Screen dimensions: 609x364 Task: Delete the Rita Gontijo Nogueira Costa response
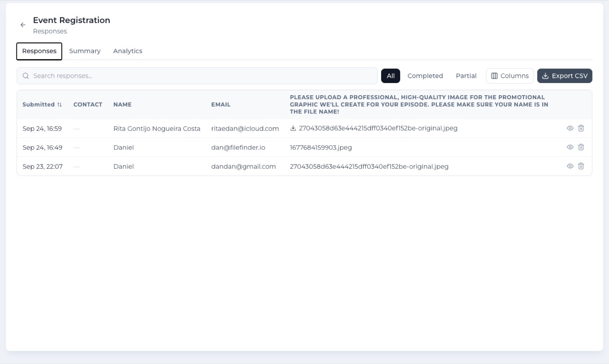coord(581,128)
